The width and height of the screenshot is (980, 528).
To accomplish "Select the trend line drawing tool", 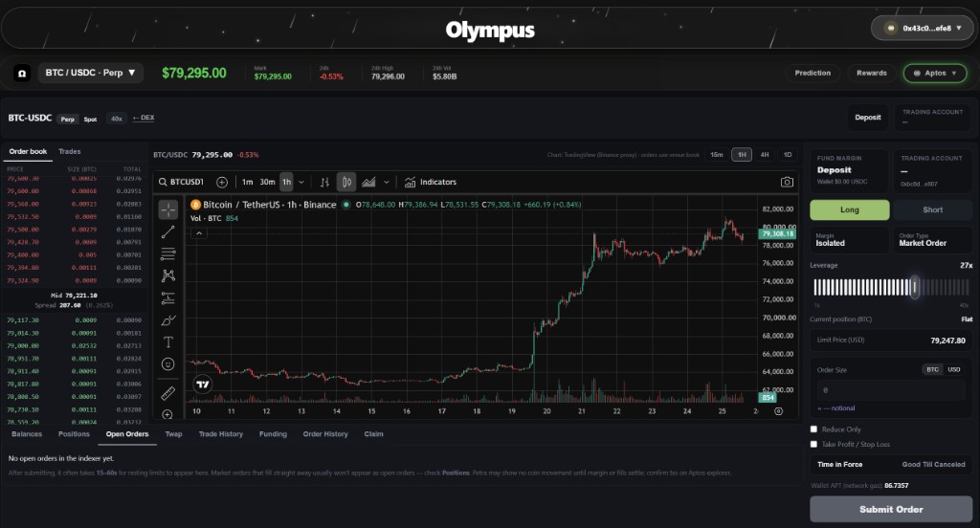I will pos(168,231).
